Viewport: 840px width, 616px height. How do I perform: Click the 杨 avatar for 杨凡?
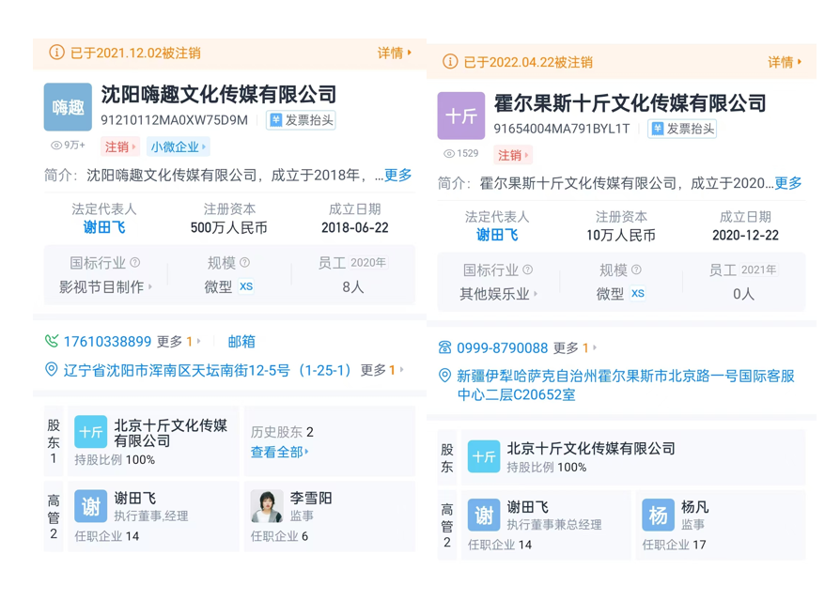tap(658, 515)
